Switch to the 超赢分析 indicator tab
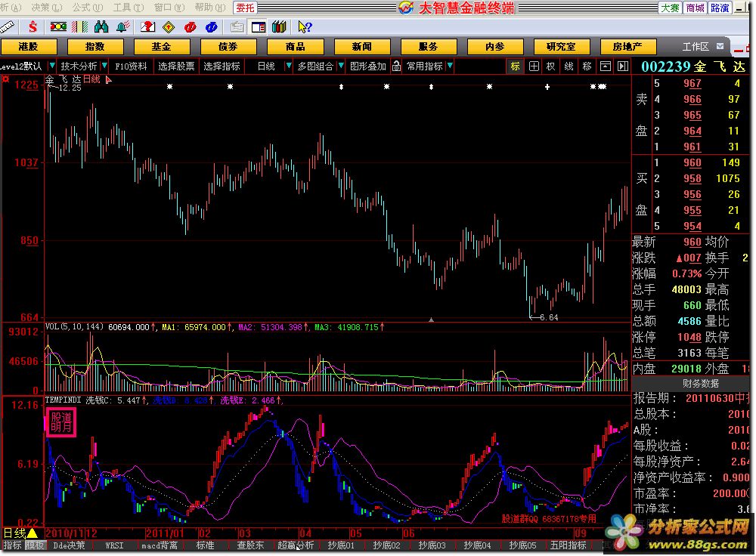 click(296, 545)
